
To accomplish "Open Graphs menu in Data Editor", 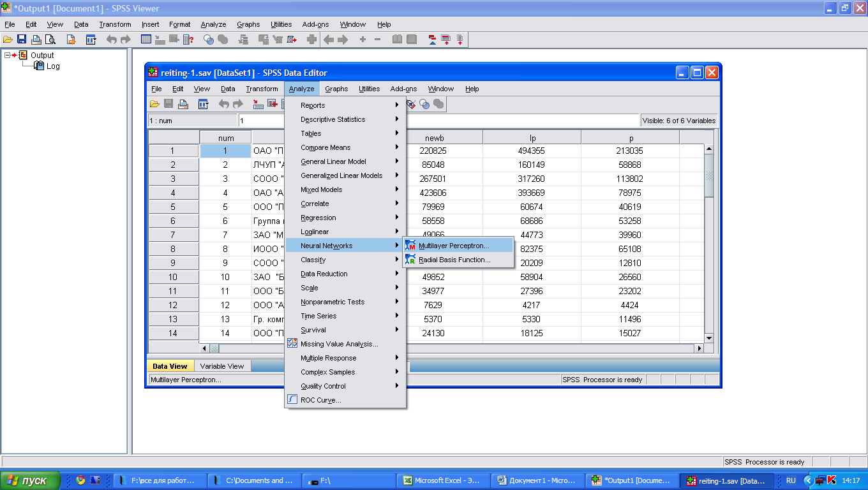I will click(336, 89).
